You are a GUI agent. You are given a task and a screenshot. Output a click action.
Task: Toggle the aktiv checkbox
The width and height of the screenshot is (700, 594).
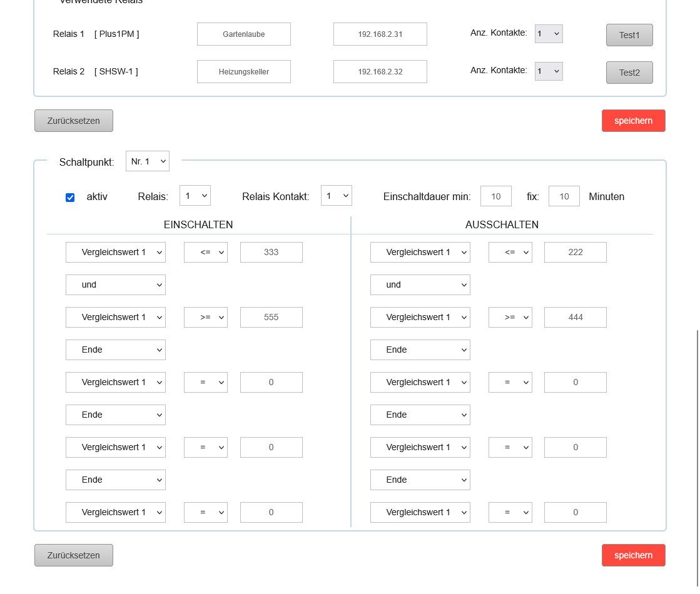[70, 197]
